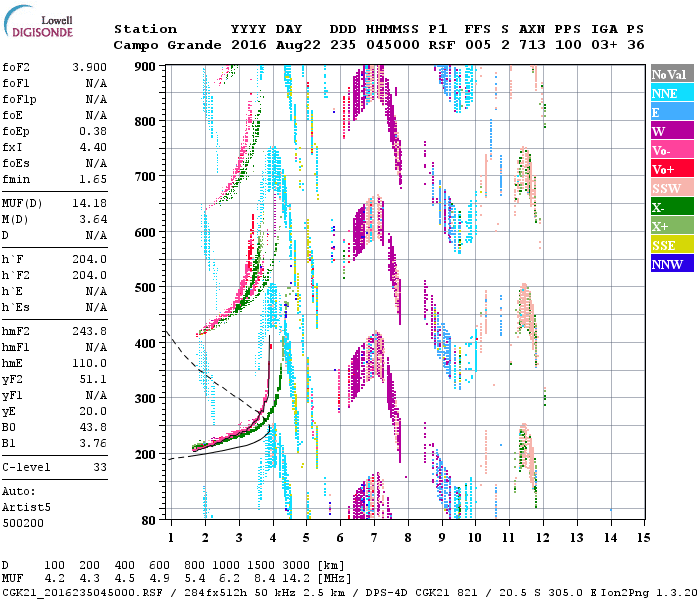The width and height of the screenshot is (700, 600).
Task: Click the AXN value 713
Action: [532, 45]
